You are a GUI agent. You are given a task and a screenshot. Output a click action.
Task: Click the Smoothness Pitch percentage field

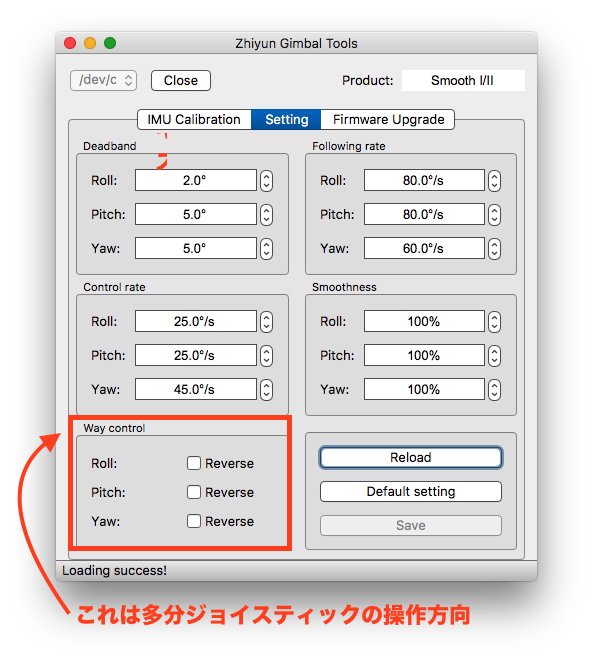click(424, 355)
